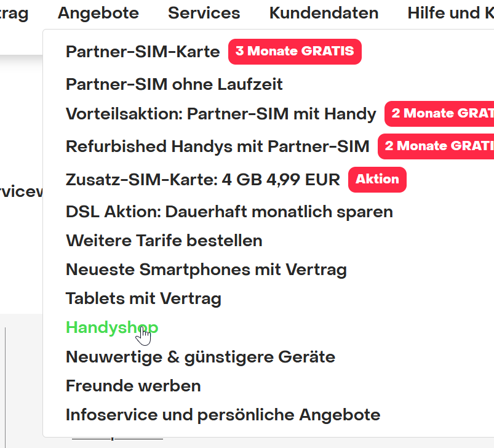Open Tablets mit Vertrag
Screen dimensions: 494x448
pyautogui.click(x=143, y=299)
